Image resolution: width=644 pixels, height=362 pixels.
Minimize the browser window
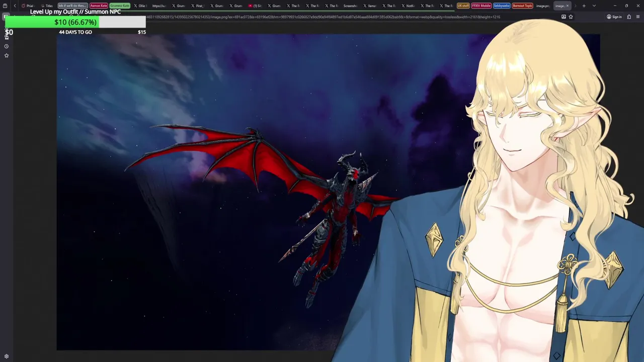point(615,6)
